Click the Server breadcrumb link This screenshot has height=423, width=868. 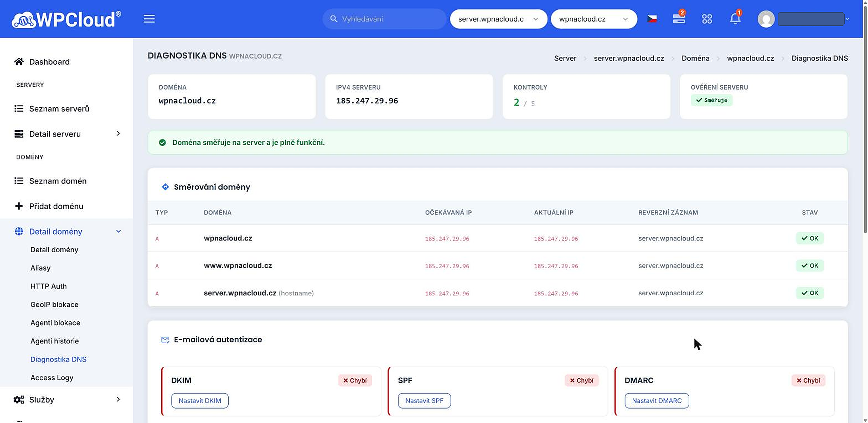565,58
